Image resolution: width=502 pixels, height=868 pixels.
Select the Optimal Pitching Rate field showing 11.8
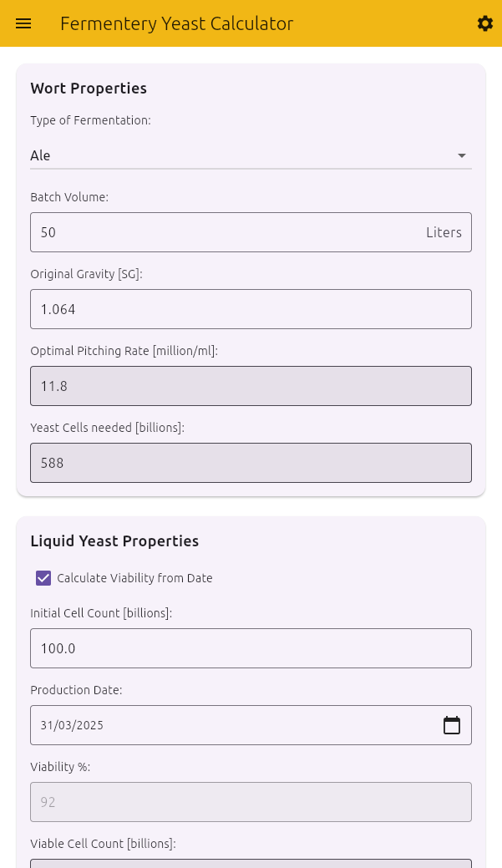(x=251, y=386)
